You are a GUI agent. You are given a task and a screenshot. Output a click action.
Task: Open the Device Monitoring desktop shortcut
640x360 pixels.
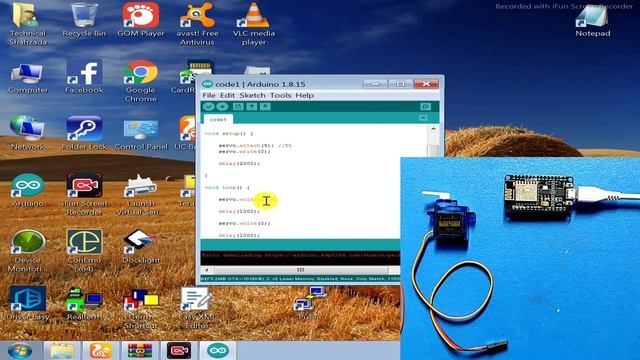tap(27, 251)
